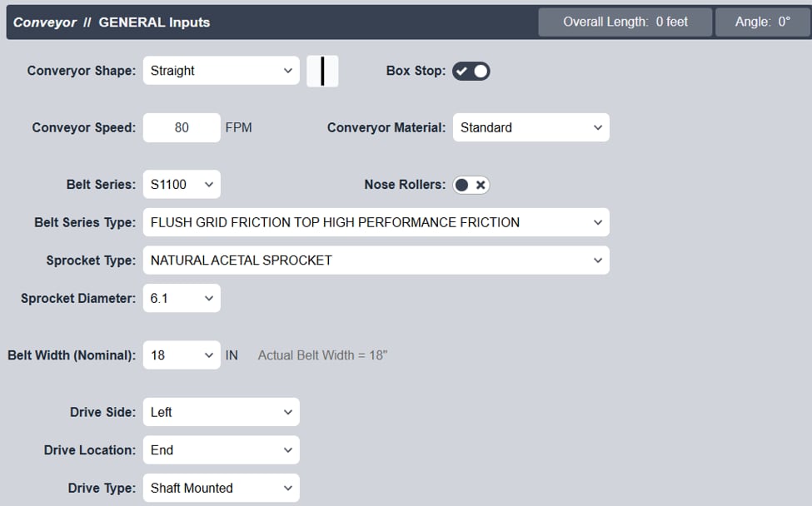Viewport: 812px width, 506px height.
Task: Open the Drive Side dropdown
Action: [222, 412]
